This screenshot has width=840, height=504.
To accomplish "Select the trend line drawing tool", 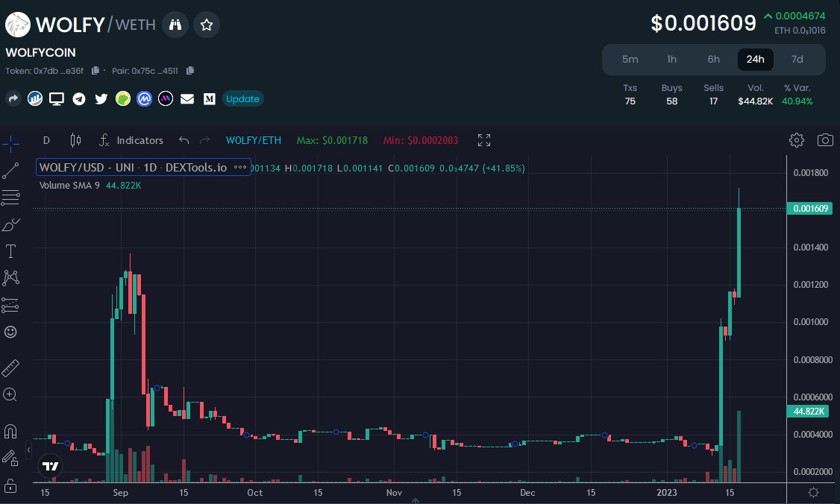I will click(x=10, y=171).
